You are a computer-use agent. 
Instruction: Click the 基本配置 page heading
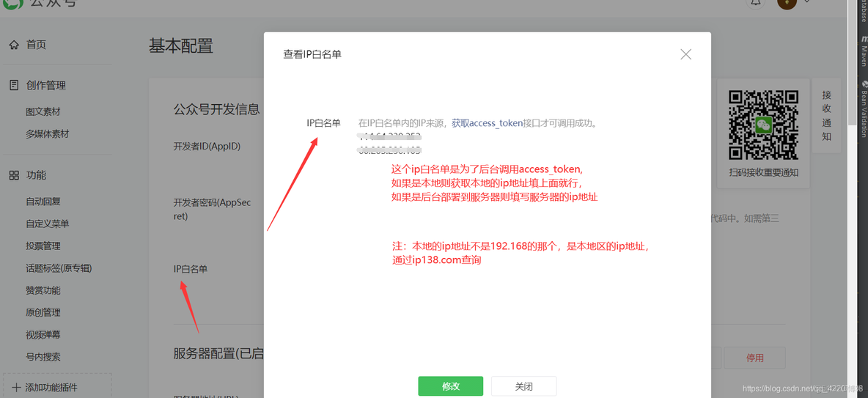[x=181, y=46]
